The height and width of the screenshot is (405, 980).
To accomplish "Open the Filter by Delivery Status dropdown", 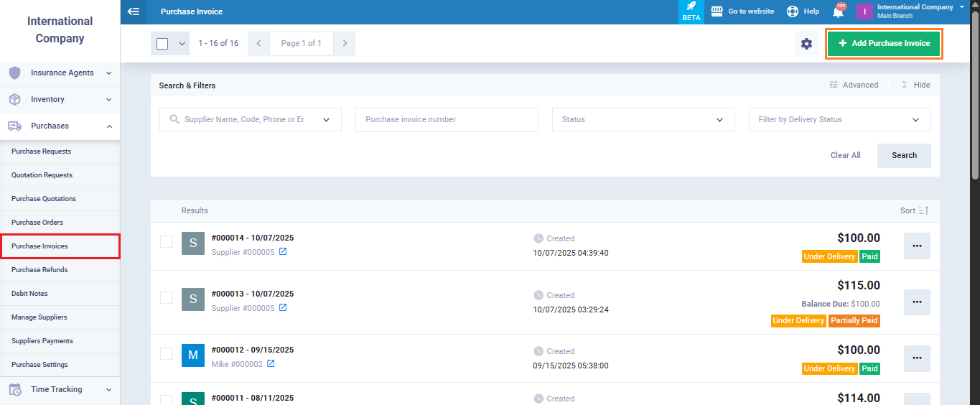I will (x=839, y=120).
